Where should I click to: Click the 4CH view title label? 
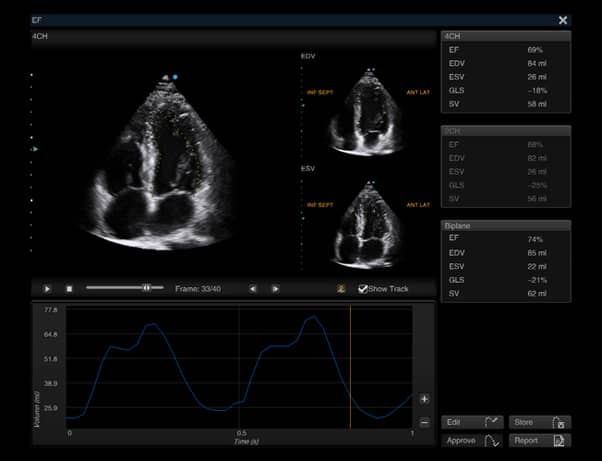pos(40,36)
